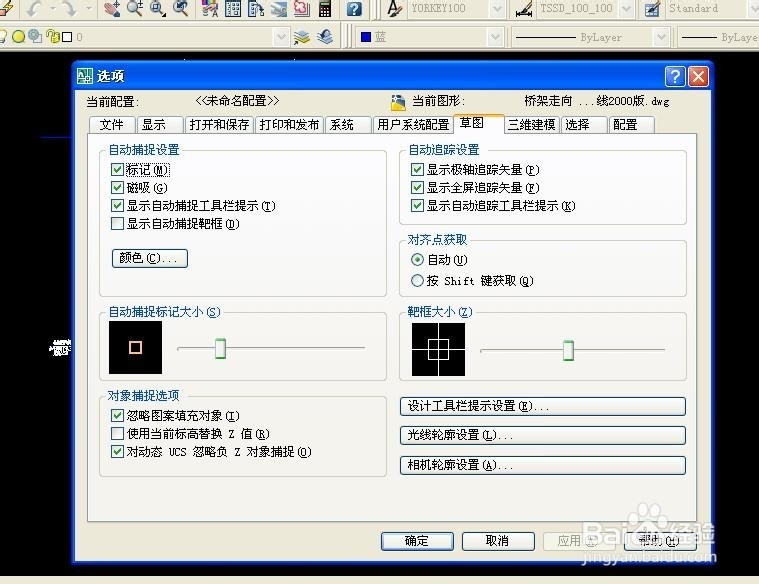Select the Zoom window tool
The height and width of the screenshot is (584, 759).
pos(158,8)
